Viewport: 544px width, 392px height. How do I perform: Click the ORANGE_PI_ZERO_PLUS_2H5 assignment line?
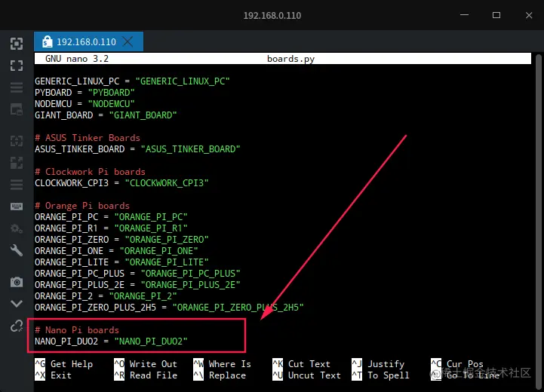169,308
